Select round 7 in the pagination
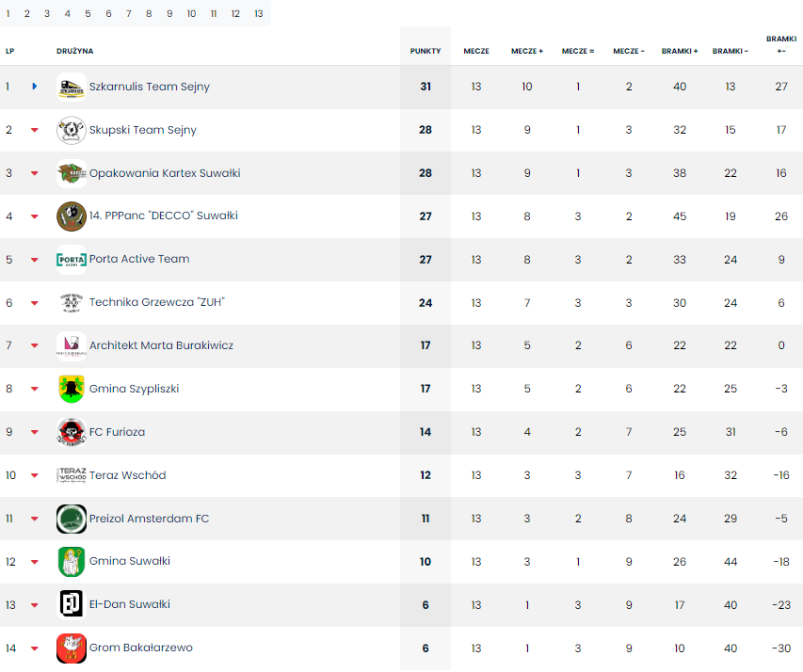Screen dimensions: 803x672 [129, 14]
